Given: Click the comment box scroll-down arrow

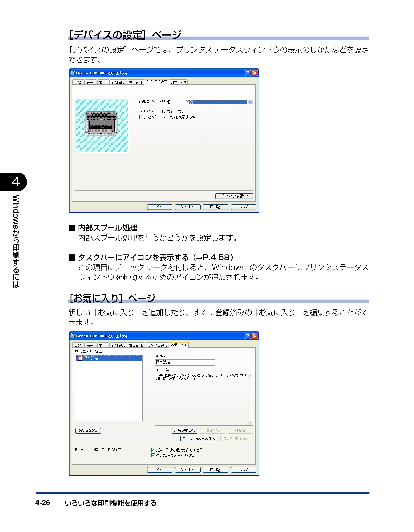Looking at the screenshot, I should pyautogui.click(x=250, y=423).
